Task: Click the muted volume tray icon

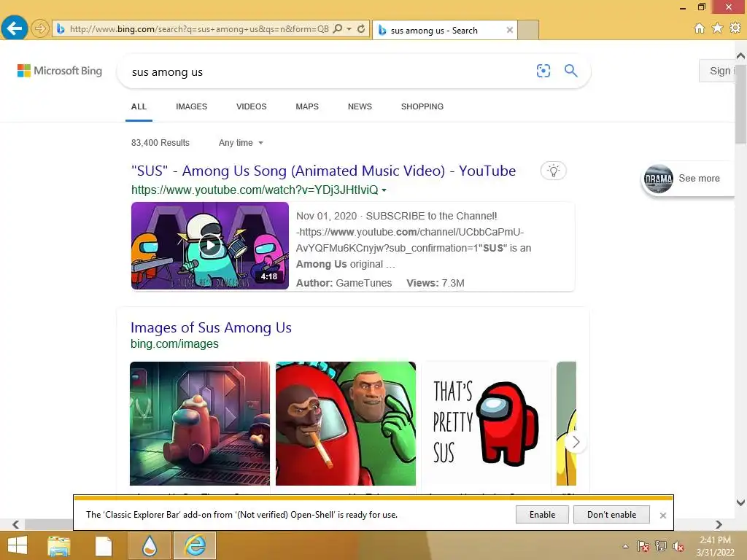Action: [678, 546]
